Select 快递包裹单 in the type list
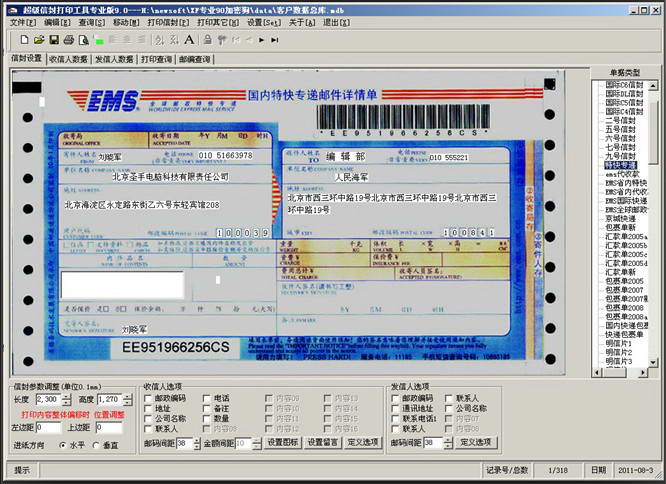The width and height of the screenshot is (666, 484). click(624, 335)
